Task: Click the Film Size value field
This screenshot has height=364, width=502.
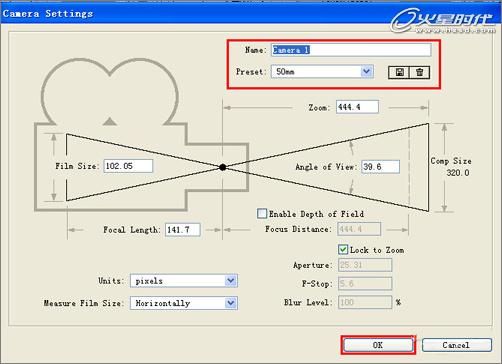Action: pyautogui.click(x=128, y=166)
